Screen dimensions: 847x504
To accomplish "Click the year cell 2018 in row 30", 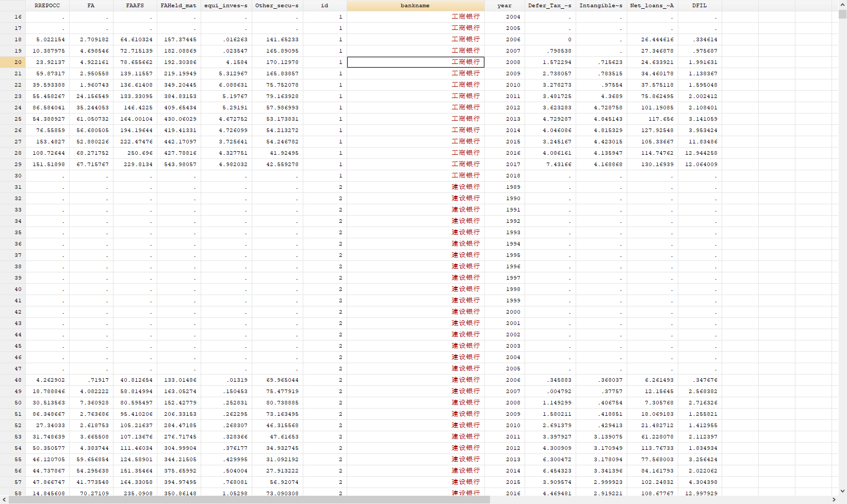I will click(504, 176).
